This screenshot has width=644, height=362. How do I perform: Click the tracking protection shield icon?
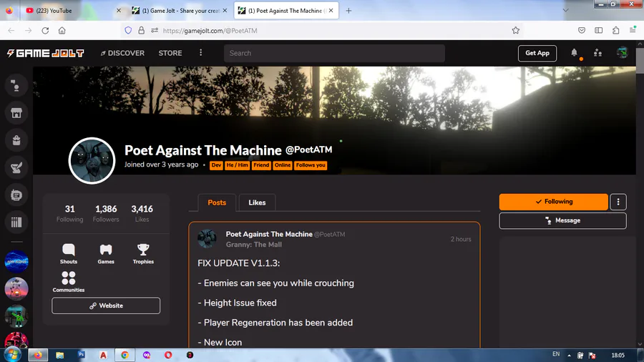point(128,30)
